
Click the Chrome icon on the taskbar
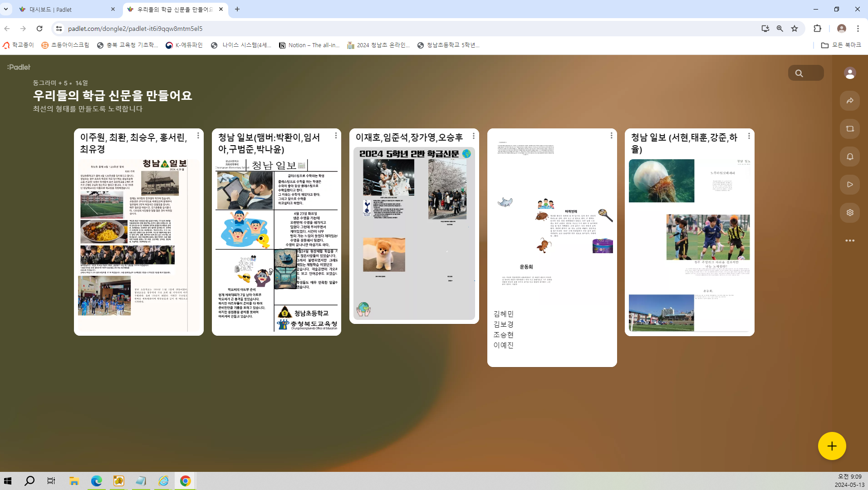tap(185, 481)
